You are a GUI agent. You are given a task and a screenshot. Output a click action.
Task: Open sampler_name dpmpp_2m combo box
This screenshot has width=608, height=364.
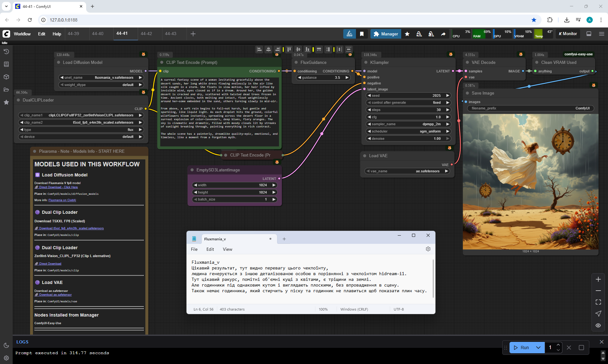408,124
